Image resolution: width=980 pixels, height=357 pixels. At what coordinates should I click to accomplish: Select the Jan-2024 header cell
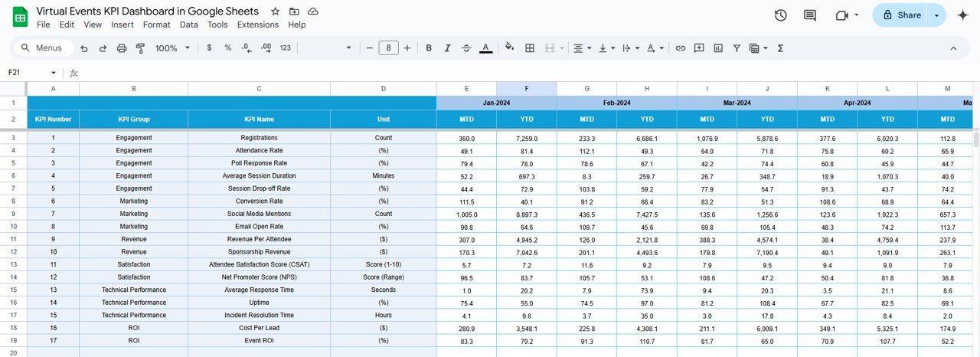(x=497, y=103)
